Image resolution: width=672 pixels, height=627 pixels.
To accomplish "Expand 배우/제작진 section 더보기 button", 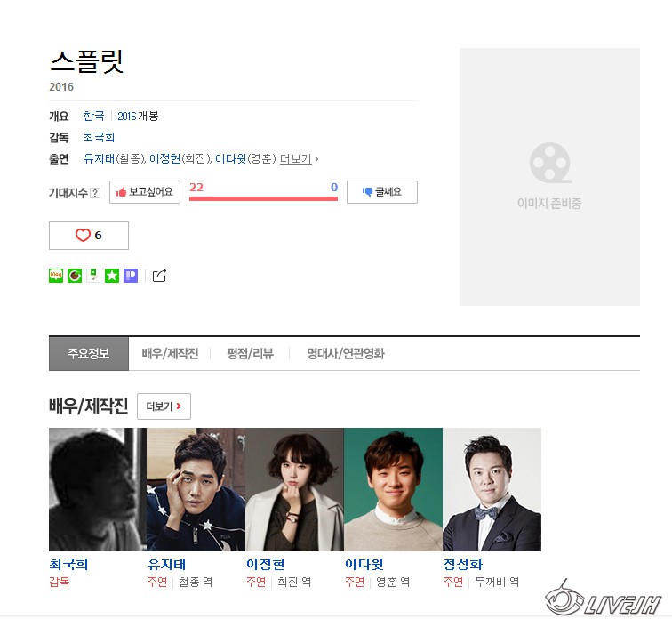I will coord(164,406).
